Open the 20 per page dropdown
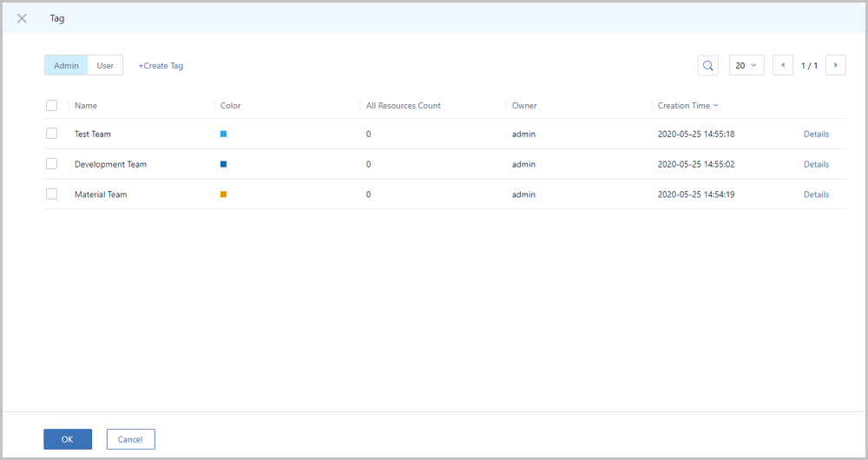 point(746,65)
